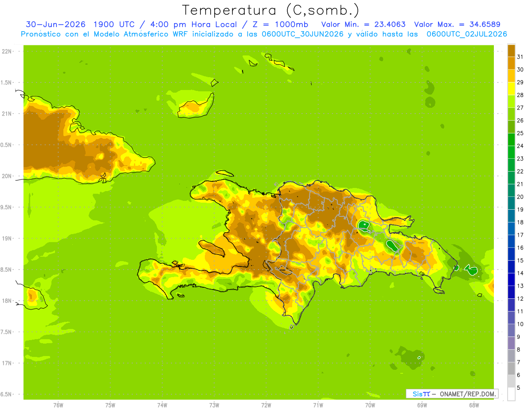Pick gray legend swatch between 6 and 7
This screenshot has width=532, height=411.
tap(511, 369)
